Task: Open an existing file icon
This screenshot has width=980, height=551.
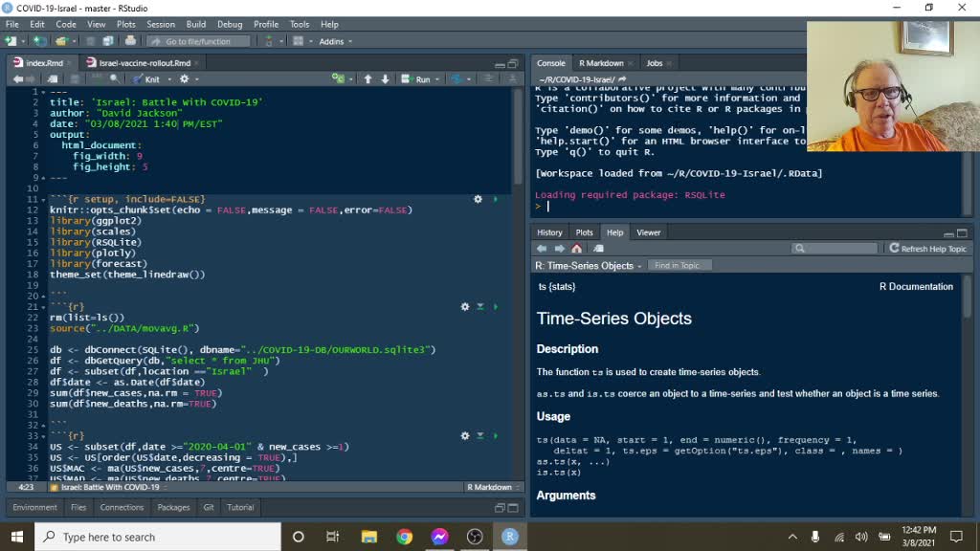Action: [x=61, y=41]
